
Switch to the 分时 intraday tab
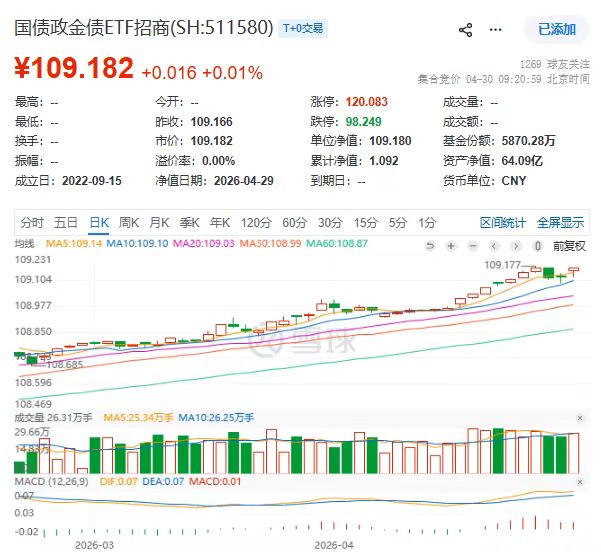tap(32, 222)
